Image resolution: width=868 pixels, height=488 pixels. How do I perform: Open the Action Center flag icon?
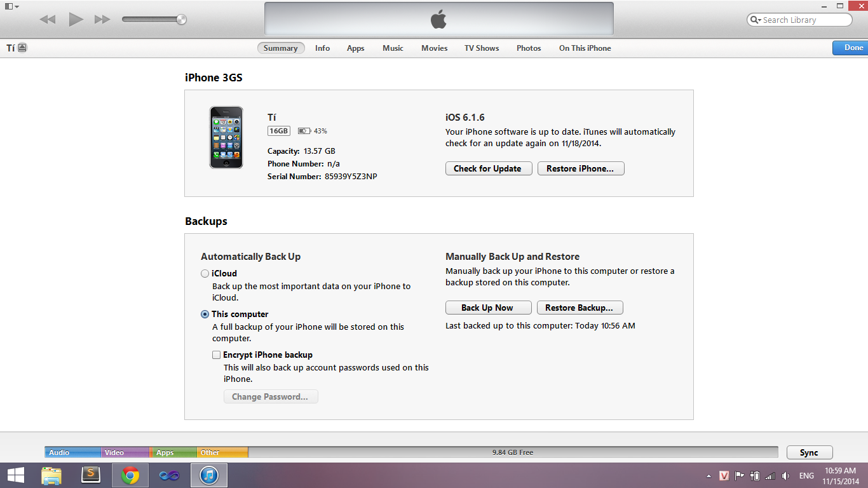739,476
